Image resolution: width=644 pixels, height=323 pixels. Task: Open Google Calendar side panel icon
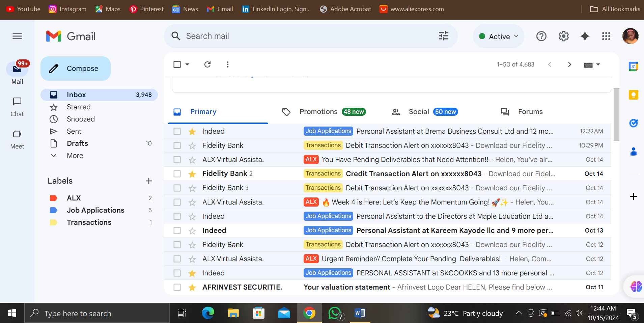pos(633,66)
